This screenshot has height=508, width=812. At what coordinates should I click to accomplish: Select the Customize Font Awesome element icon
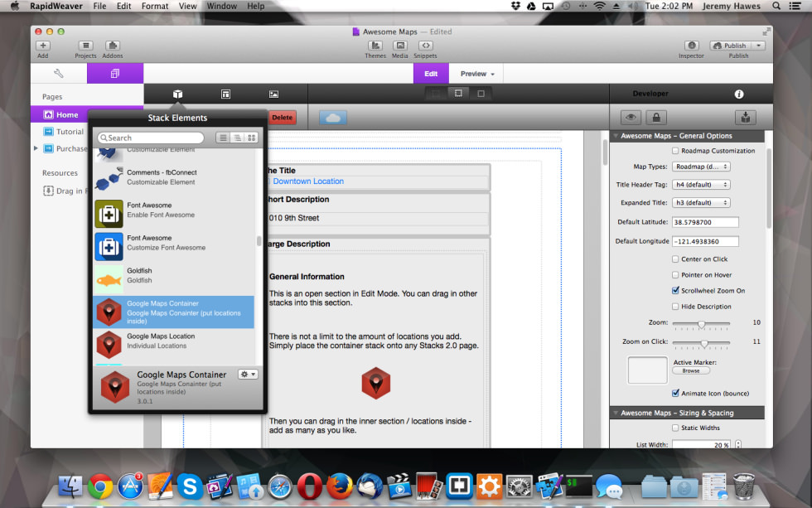point(109,246)
